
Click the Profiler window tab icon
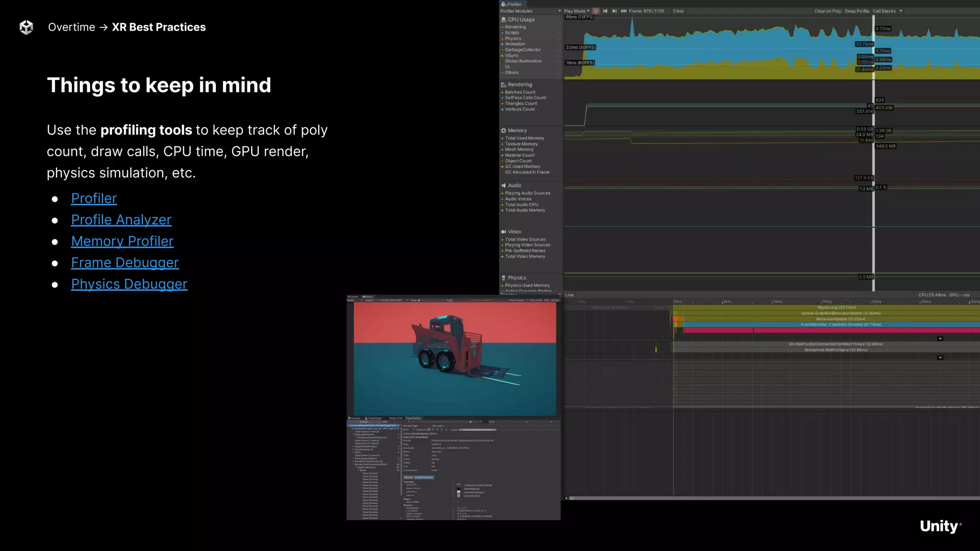tap(503, 4)
